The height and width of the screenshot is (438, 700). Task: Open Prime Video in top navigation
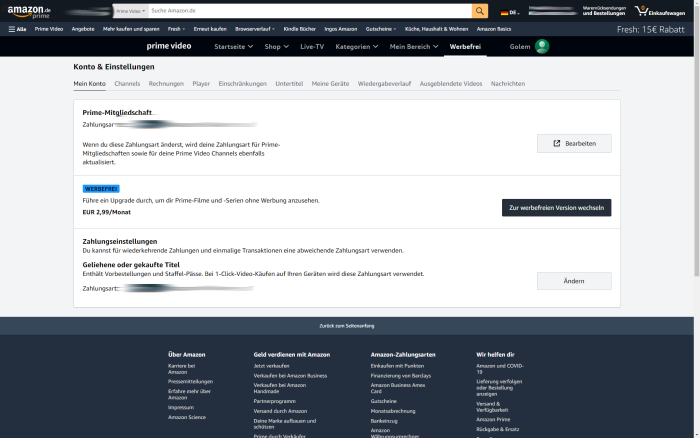[x=49, y=29]
